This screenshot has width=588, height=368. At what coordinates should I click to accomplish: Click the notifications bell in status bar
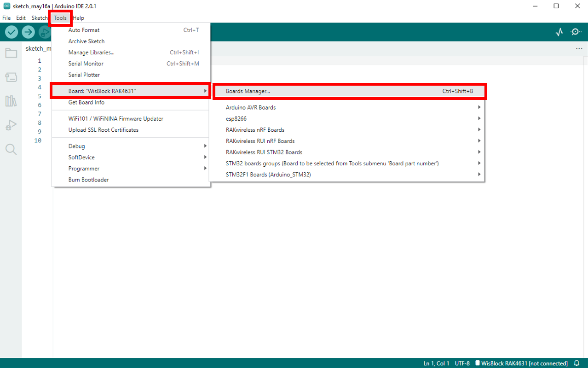(576, 363)
